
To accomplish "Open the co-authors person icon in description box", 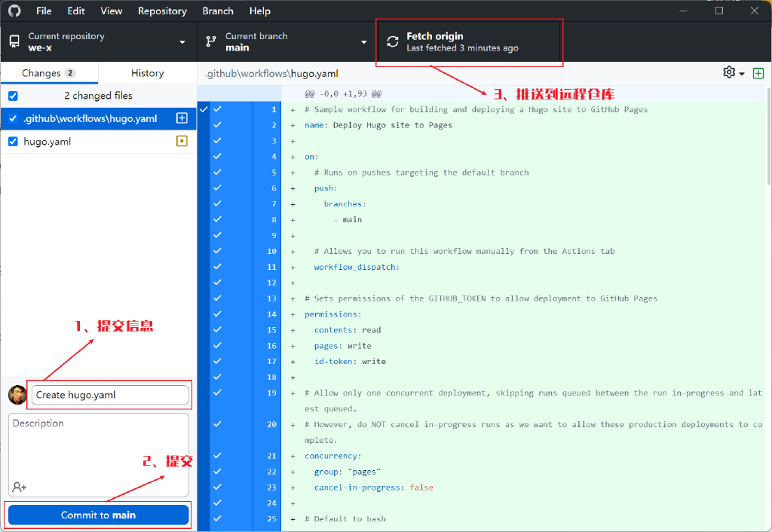I will click(x=18, y=488).
